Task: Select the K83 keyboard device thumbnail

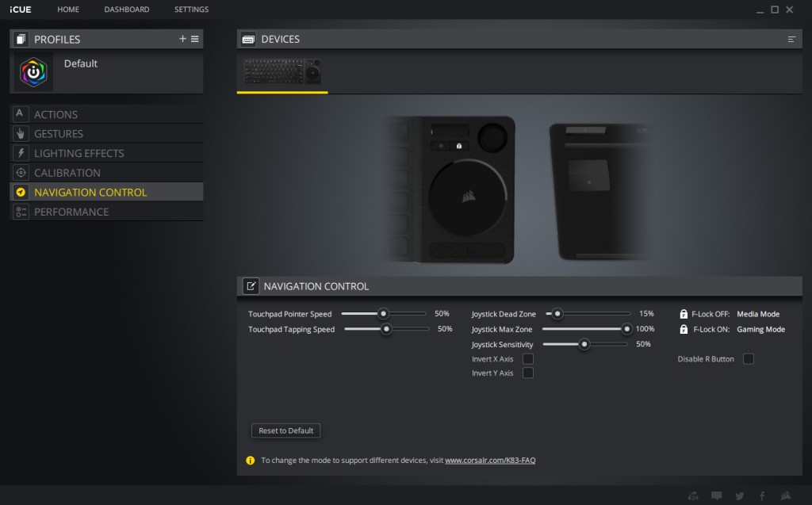Action: (282, 71)
